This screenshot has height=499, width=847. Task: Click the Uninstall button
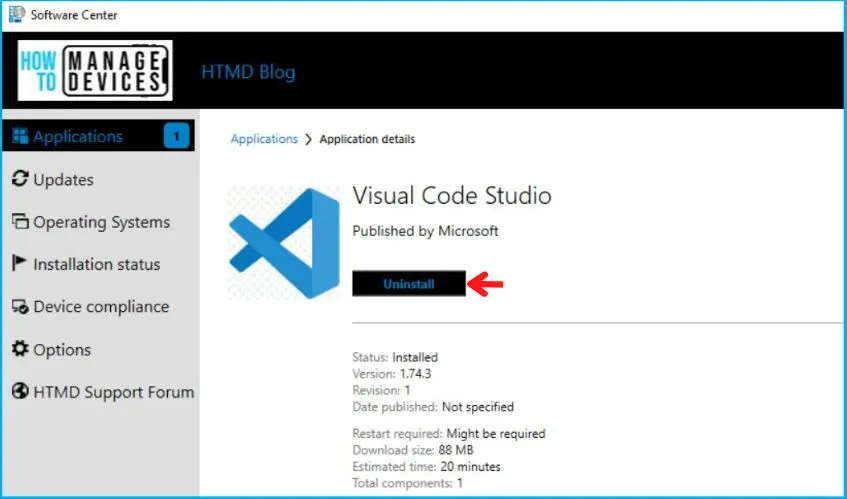coord(409,284)
